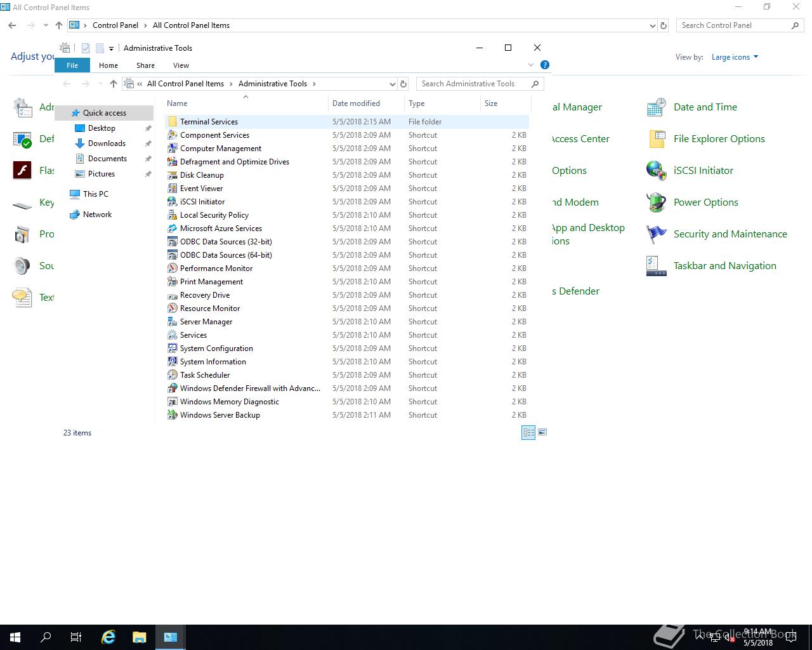
Task: Select Print Management icon
Action: [x=173, y=282]
